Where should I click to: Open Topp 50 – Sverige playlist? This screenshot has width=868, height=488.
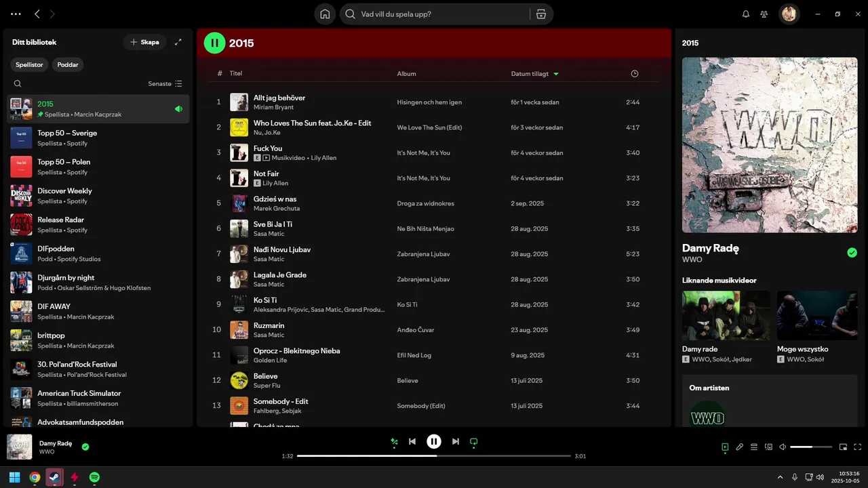point(98,138)
